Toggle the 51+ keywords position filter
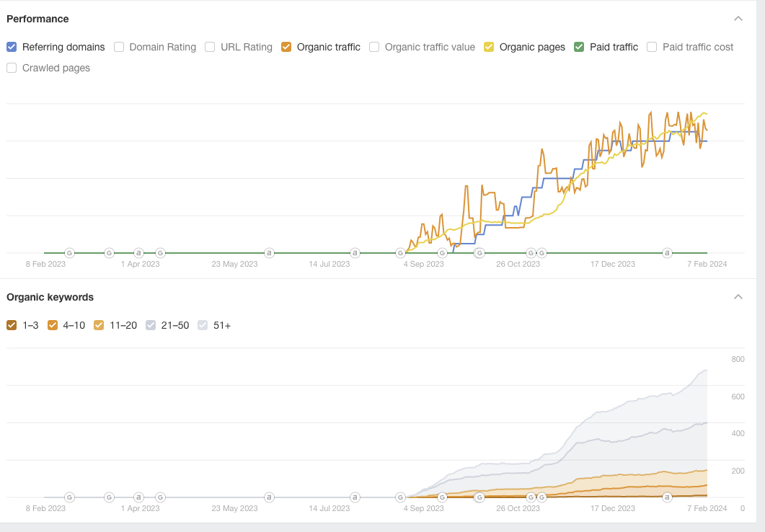This screenshot has width=765, height=532. (x=203, y=325)
